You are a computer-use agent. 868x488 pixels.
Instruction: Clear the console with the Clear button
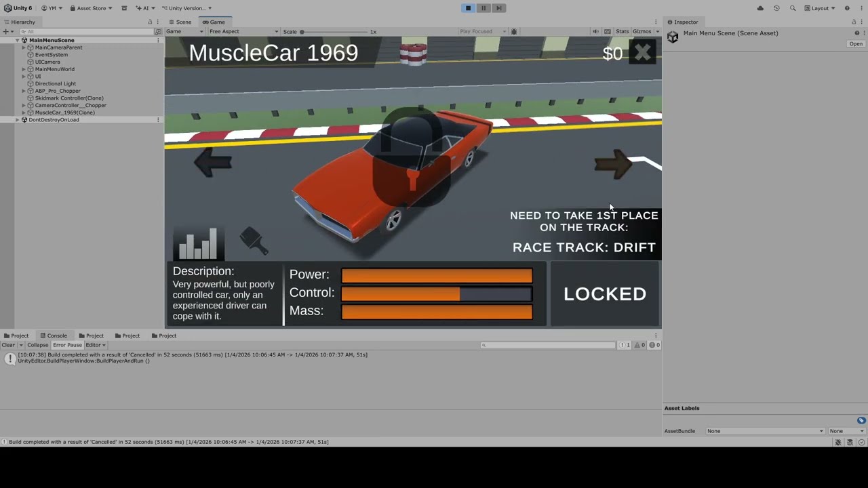pos(8,345)
